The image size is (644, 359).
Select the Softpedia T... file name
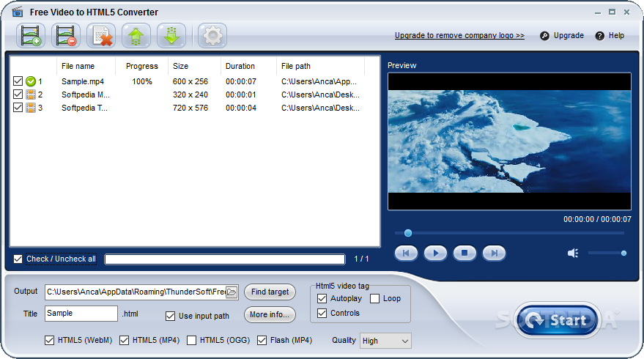[84, 108]
